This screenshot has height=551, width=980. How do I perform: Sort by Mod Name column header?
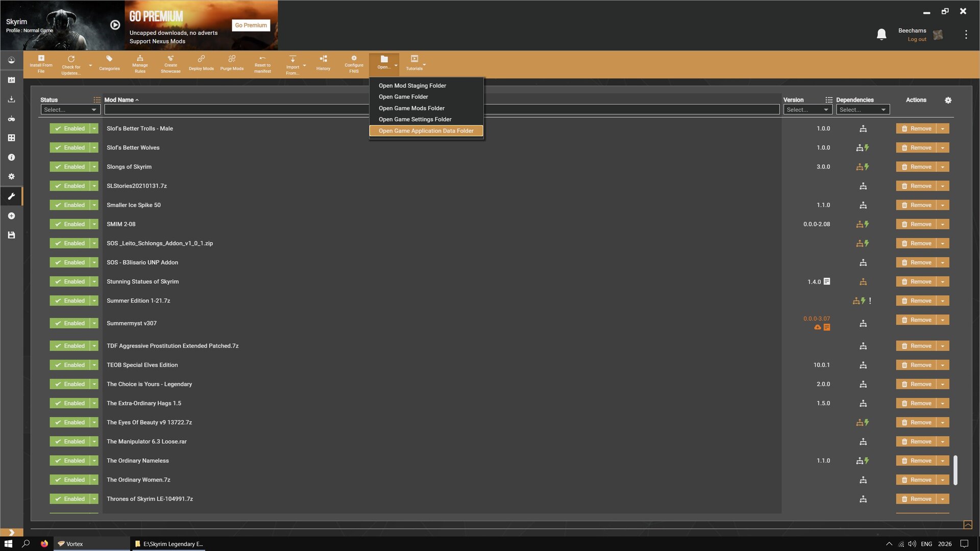[x=121, y=100]
